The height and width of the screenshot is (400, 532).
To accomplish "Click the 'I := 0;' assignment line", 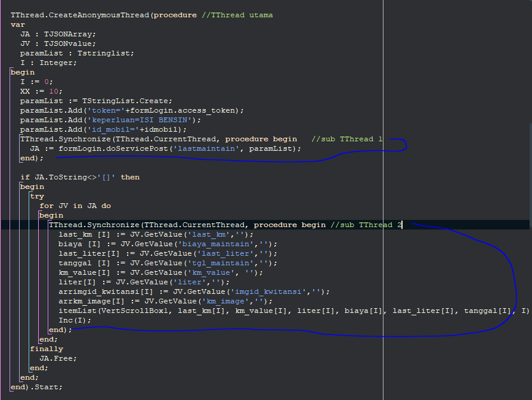I will pos(36,82).
